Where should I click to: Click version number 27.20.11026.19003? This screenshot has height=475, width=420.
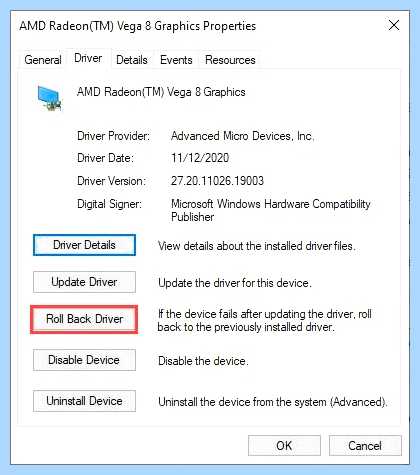coord(217,181)
